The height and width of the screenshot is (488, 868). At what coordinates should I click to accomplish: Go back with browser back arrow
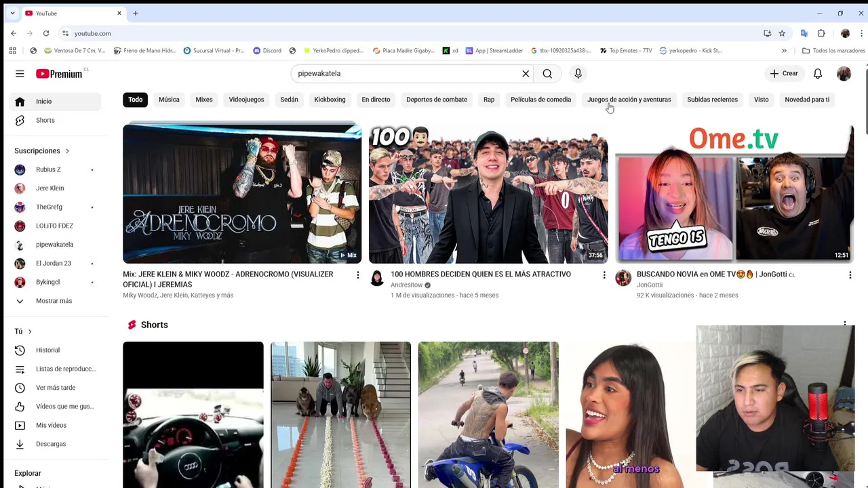point(14,33)
